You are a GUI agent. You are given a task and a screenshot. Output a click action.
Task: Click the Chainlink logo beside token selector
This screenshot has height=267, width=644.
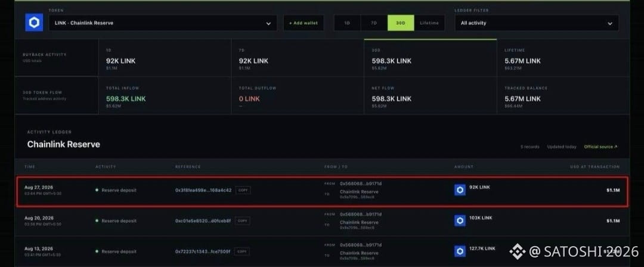tap(34, 23)
